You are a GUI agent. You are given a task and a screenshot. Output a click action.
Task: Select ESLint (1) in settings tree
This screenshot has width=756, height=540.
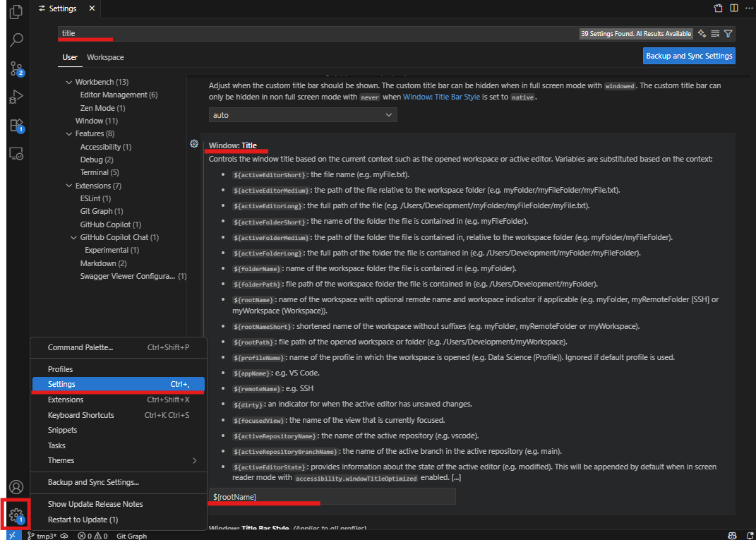pyautogui.click(x=96, y=198)
